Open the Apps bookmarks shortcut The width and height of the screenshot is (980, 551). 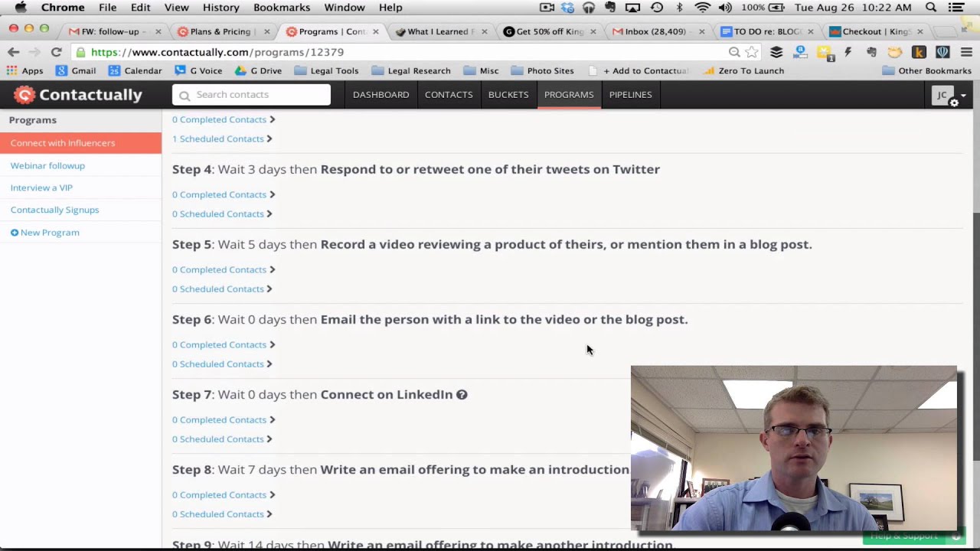click(x=25, y=70)
